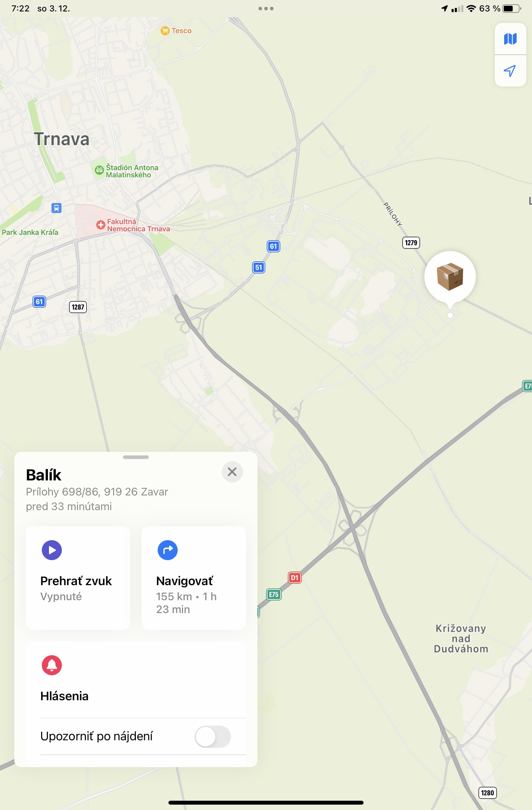Tap the blue Navigovať directions icon
The width and height of the screenshot is (532, 810).
click(x=168, y=550)
